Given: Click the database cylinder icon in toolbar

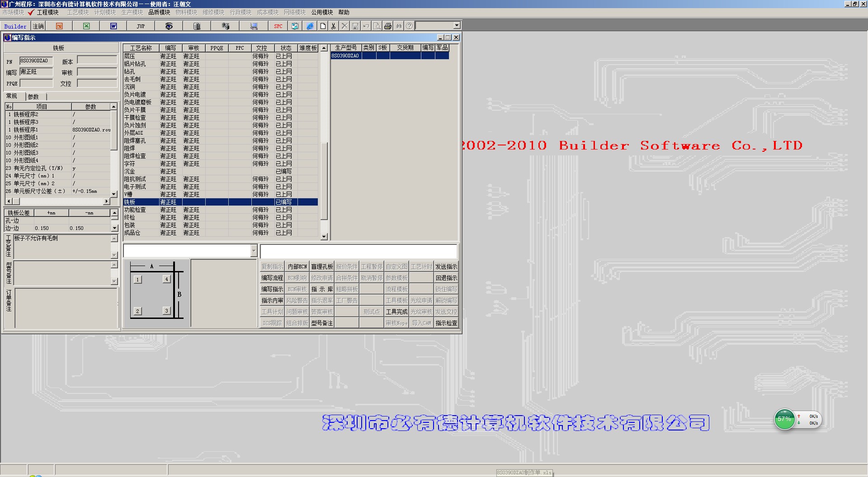Looking at the screenshot, I should [x=197, y=26].
